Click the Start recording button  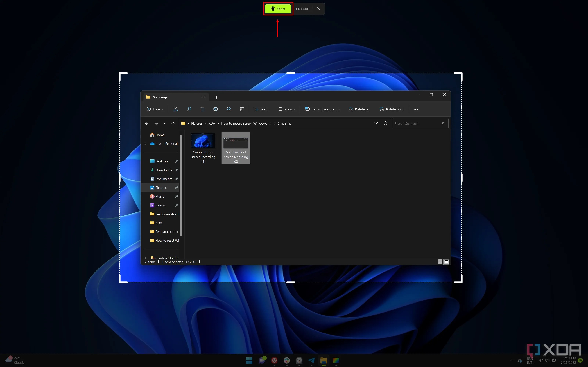click(278, 9)
